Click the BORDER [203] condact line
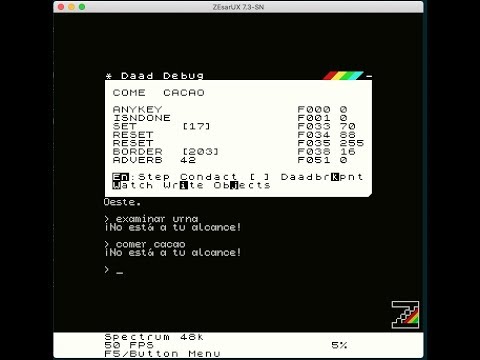 click(x=166, y=152)
